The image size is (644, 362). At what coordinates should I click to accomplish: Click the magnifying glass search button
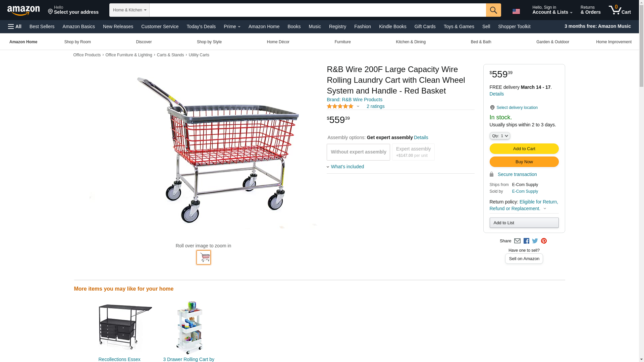tap(493, 10)
